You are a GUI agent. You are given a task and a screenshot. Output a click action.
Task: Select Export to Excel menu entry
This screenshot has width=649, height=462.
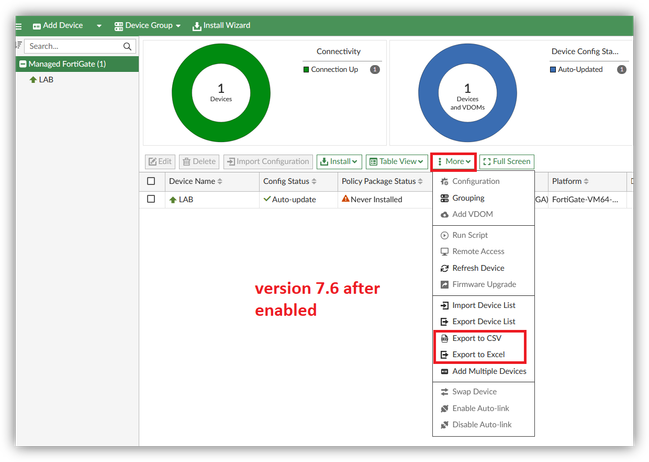(483, 355)
